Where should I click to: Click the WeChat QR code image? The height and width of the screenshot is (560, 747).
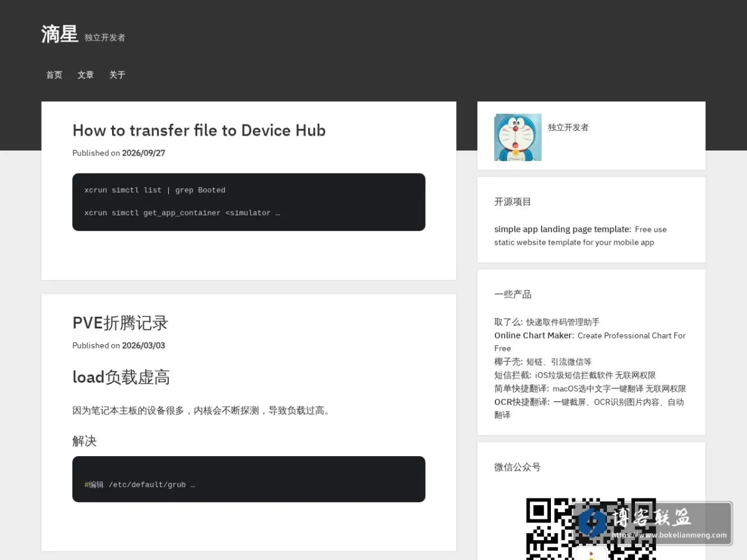591,529
